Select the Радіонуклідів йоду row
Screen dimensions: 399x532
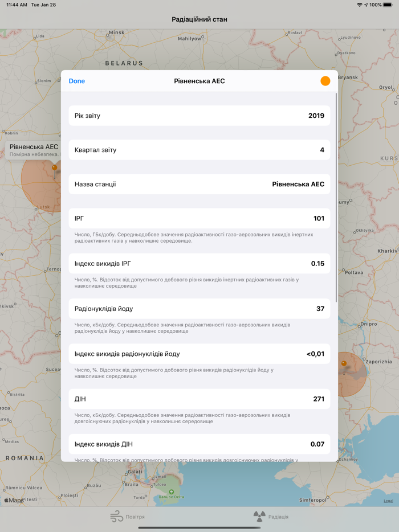click(x=199, y=309)
